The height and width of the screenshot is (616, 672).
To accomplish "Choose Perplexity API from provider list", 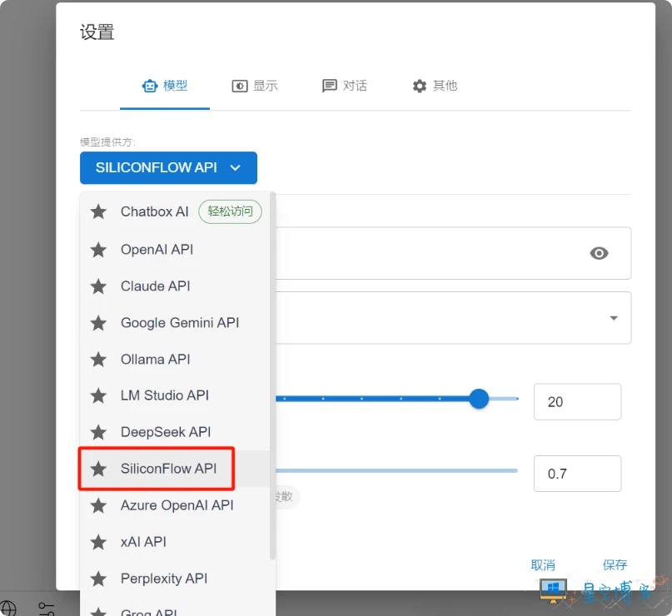I will coord(175,579).
